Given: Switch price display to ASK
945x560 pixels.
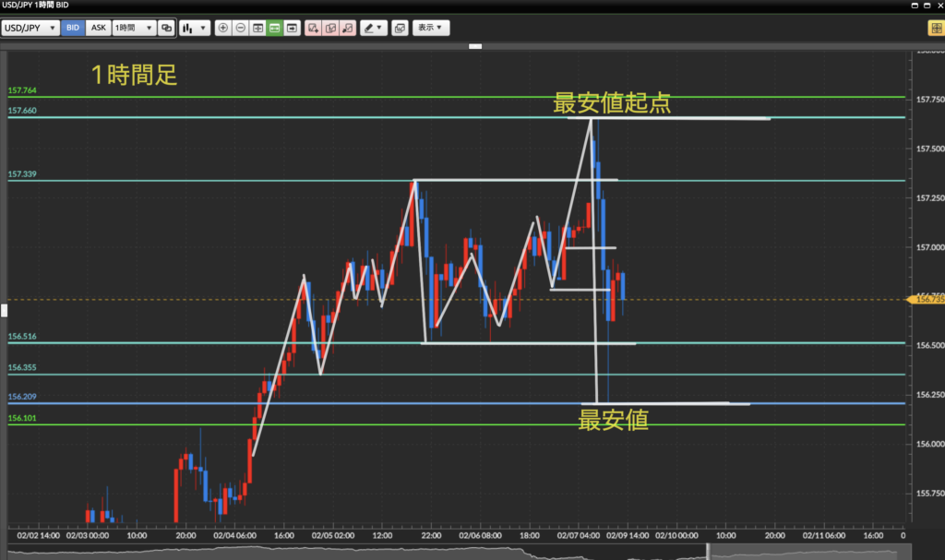Looking at the screenshot, I should (x=98, y=29).
